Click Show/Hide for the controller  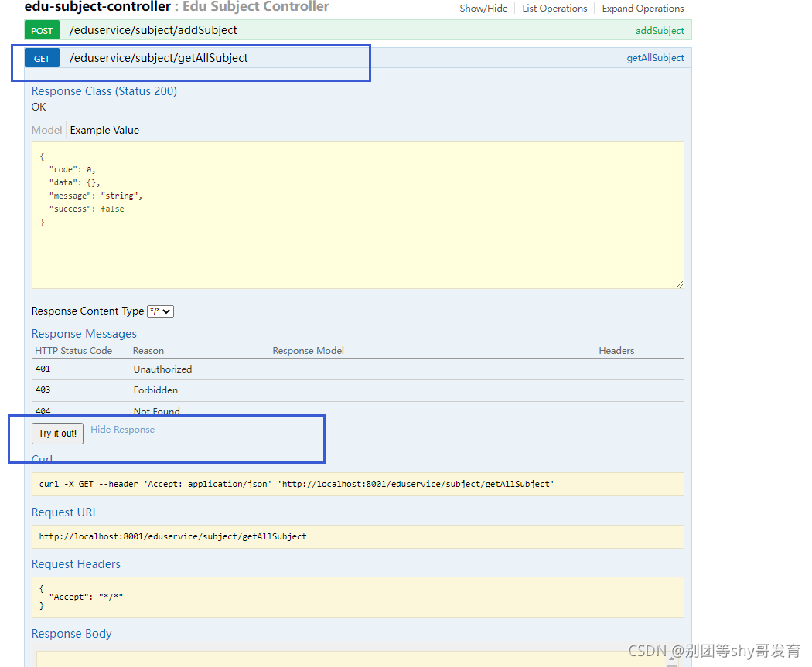point(483,9)
